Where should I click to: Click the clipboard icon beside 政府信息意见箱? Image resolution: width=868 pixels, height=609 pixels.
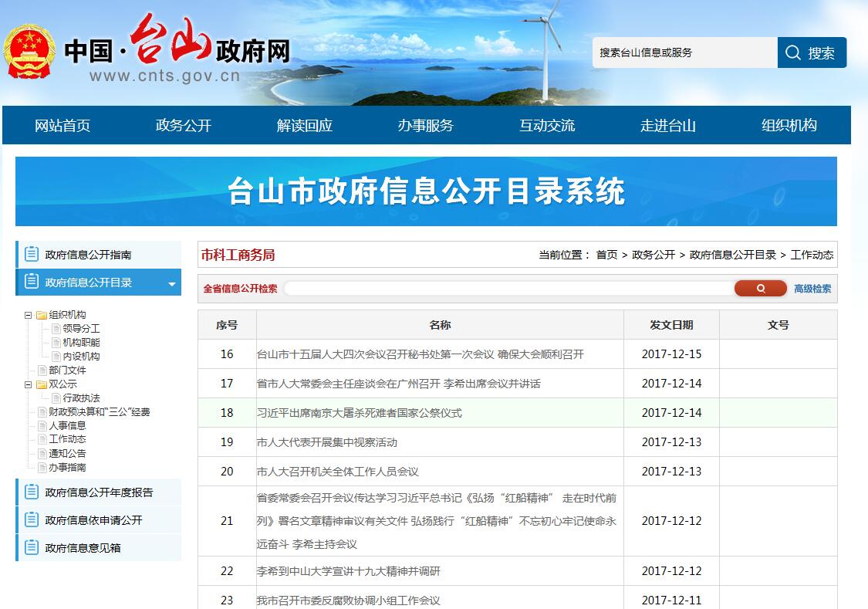pos(32,547)
